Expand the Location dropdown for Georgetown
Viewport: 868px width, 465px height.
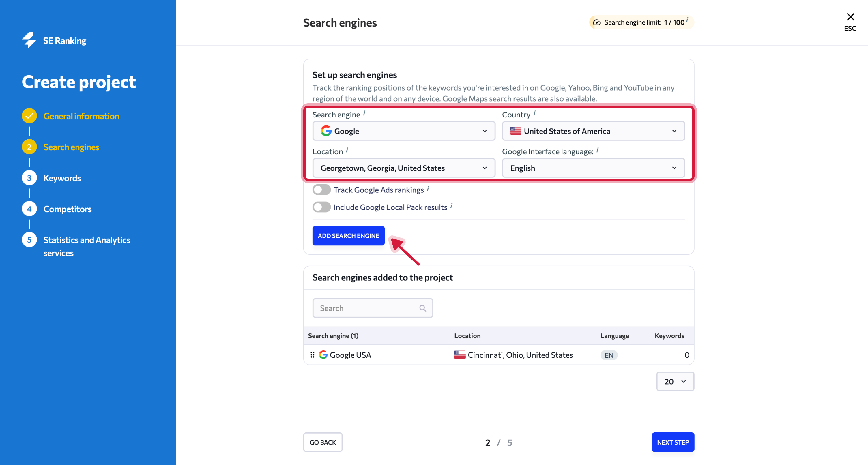[x=404, y=168]
